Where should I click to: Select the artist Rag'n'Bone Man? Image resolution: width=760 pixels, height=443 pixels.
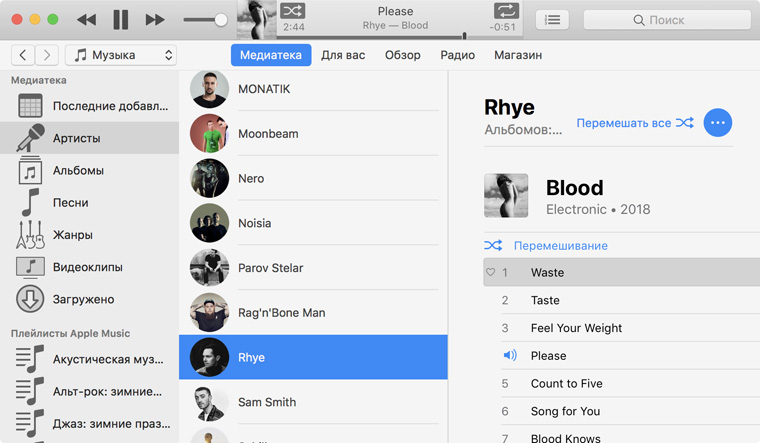pyautogui.click(x=313, y=313)
